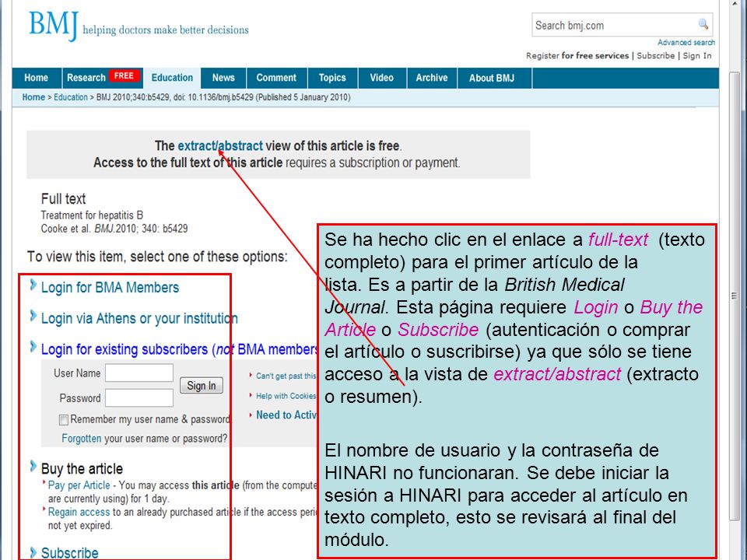This screenshot has width=747, height=560.
Task: Open Advanced search link
Action: click(x=686, y=42)
